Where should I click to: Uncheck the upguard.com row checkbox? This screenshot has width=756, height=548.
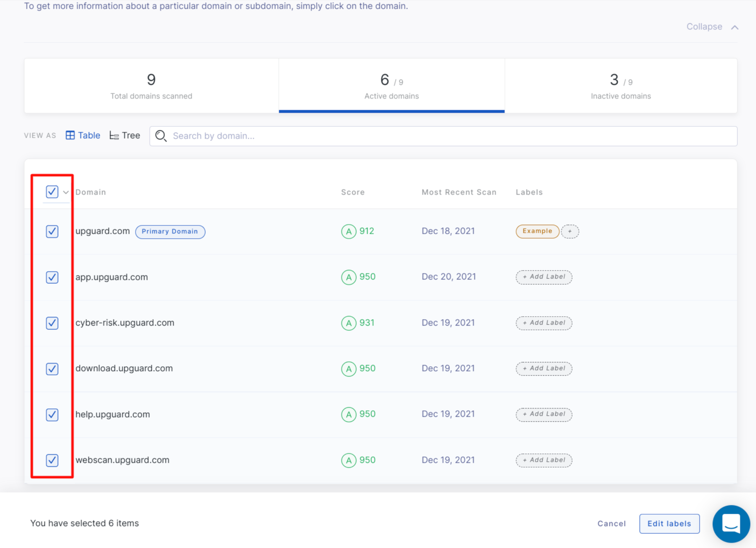click(x=52, y=231)
